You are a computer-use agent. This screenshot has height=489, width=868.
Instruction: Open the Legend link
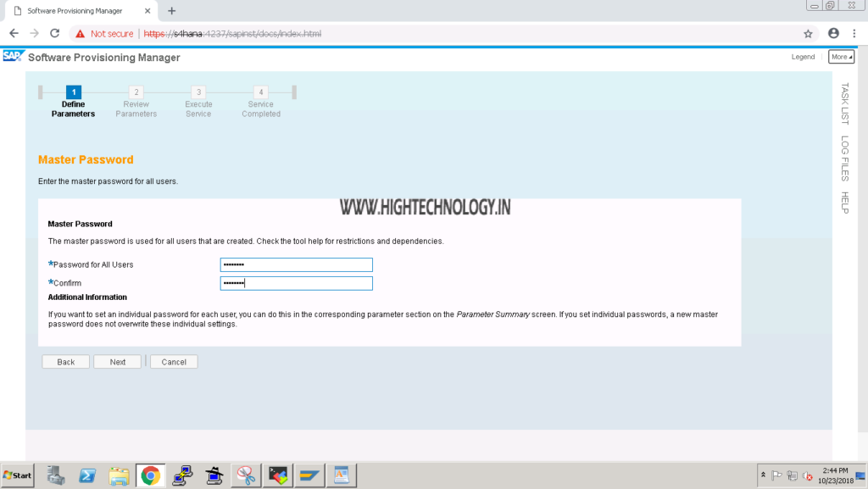[x=803, y=57]
